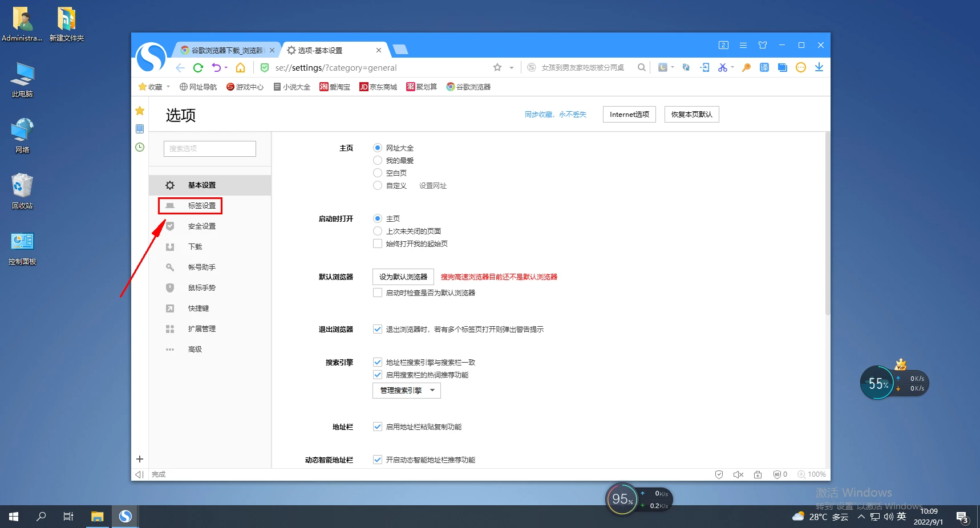This screenshot has width=980, height=528.
Task: Uncheck 开启动态智能地址栏推荐功能 checkbox
Action: pos(378,460)
